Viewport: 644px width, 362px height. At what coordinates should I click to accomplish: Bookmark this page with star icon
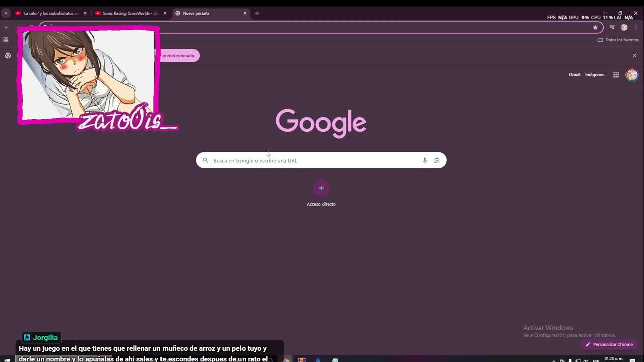click(x=595, y=28)
